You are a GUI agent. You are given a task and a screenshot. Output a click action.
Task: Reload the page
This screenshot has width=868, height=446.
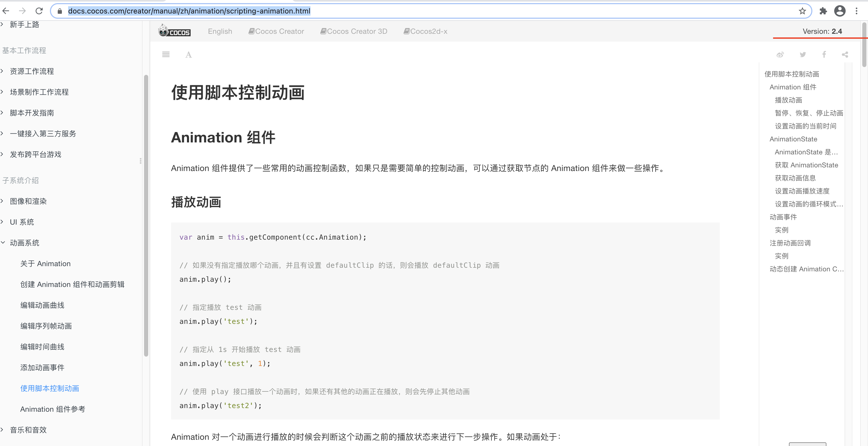[39, 11]
